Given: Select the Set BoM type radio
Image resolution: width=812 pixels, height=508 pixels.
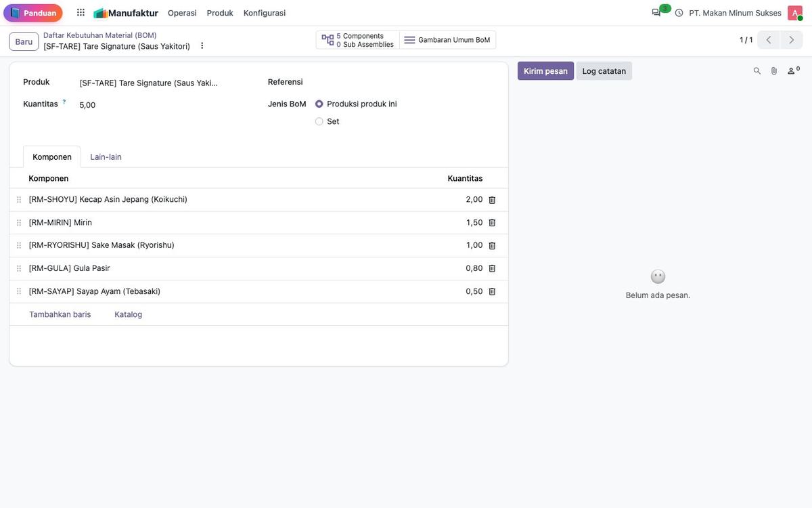Looking at the screenshot, I should (319, 122).
